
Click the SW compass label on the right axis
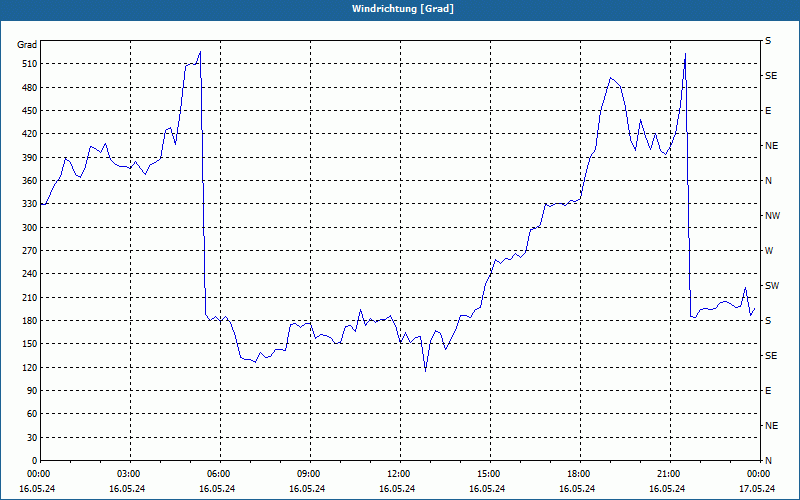click(x=771, y=286)
